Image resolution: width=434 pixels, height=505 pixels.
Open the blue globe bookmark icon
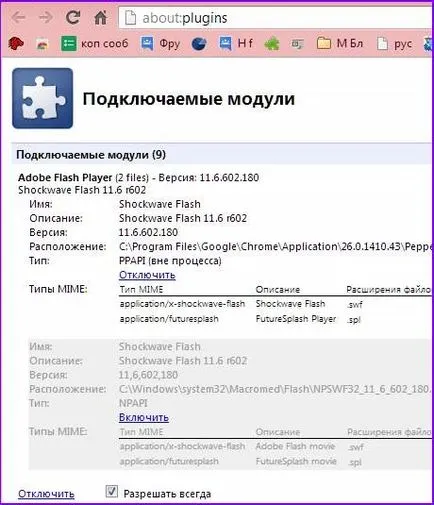pyautogui.click(x=199, y=44)
